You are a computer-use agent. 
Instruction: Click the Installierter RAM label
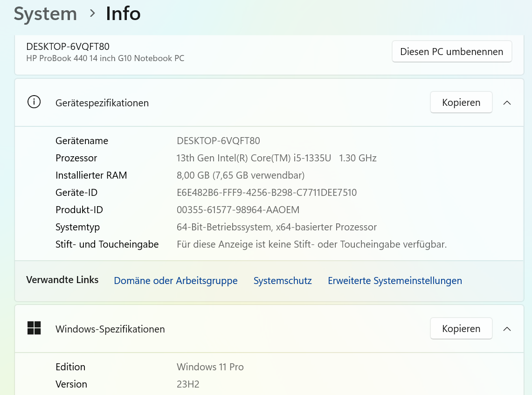click(x=91, y=175)
